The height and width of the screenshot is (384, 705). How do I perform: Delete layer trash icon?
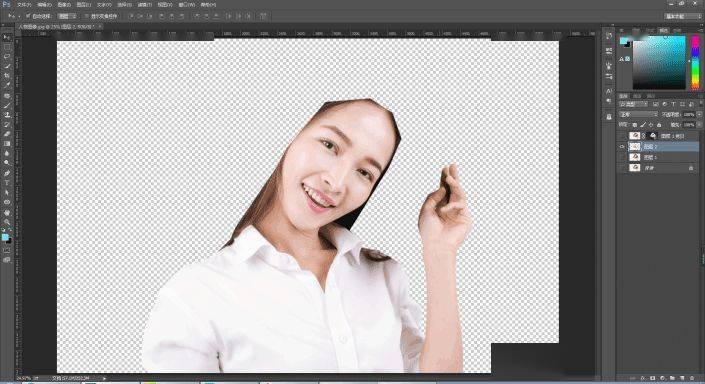pos(692,379)
